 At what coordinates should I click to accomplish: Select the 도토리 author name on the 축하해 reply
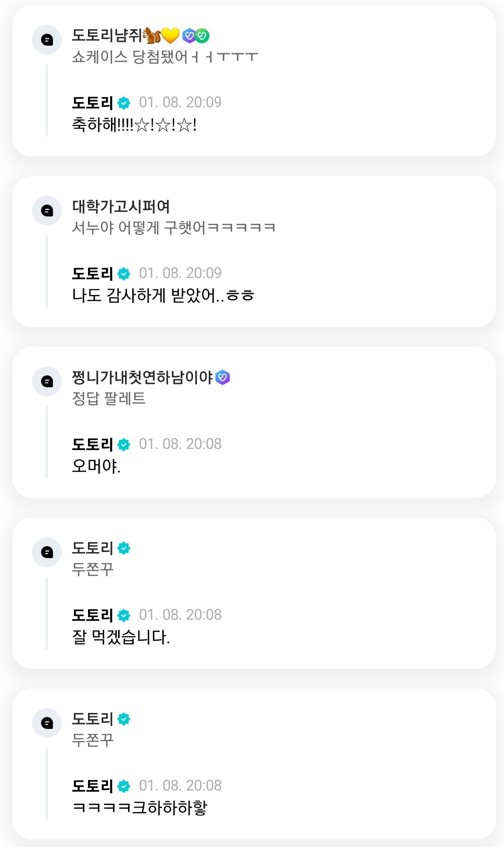point(92,103)
